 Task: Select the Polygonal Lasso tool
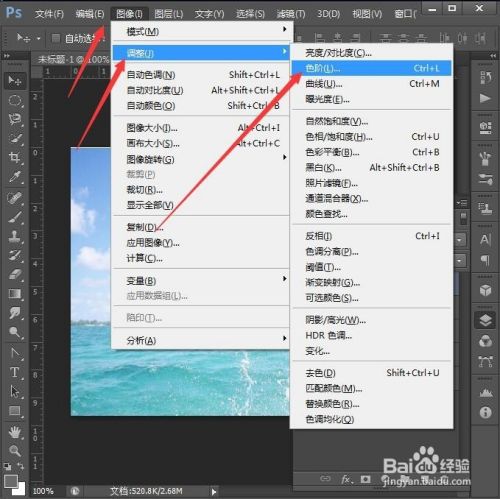tap(15, 119)
